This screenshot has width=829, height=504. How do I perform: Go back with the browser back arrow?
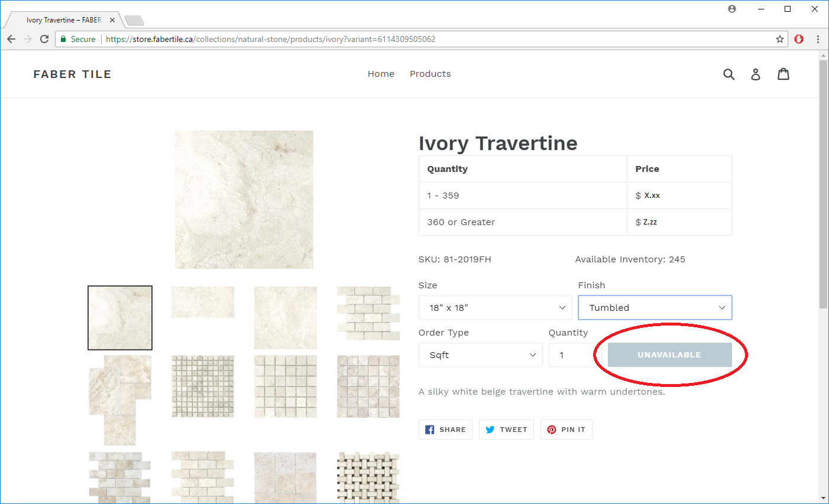(x=11, y=39)
